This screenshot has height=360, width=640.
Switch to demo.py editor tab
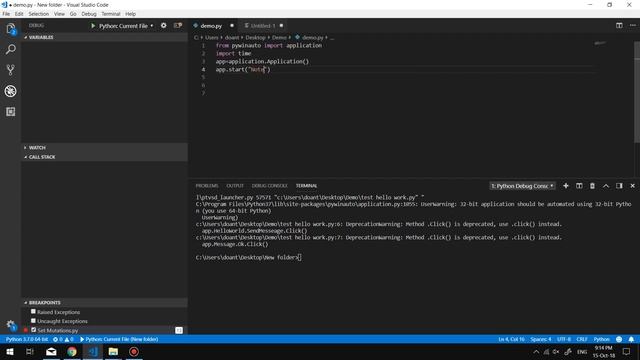tap(213, 26)
